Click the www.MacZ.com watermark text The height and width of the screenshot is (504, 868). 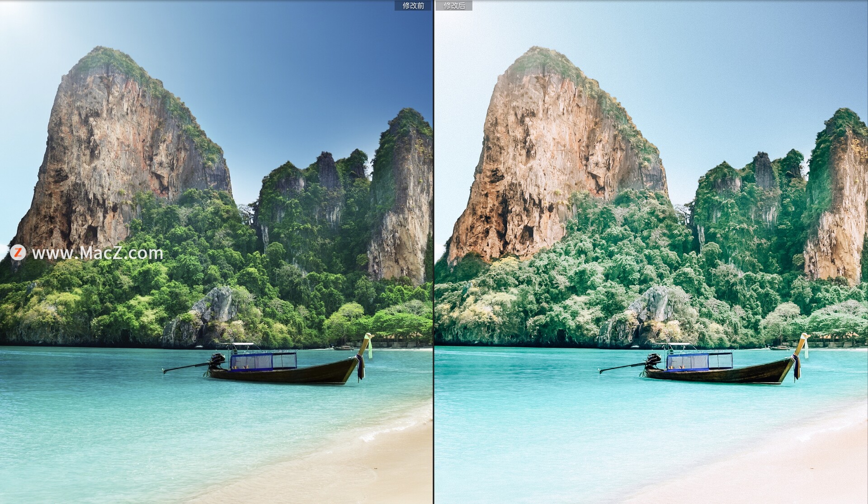pos(97,253)
